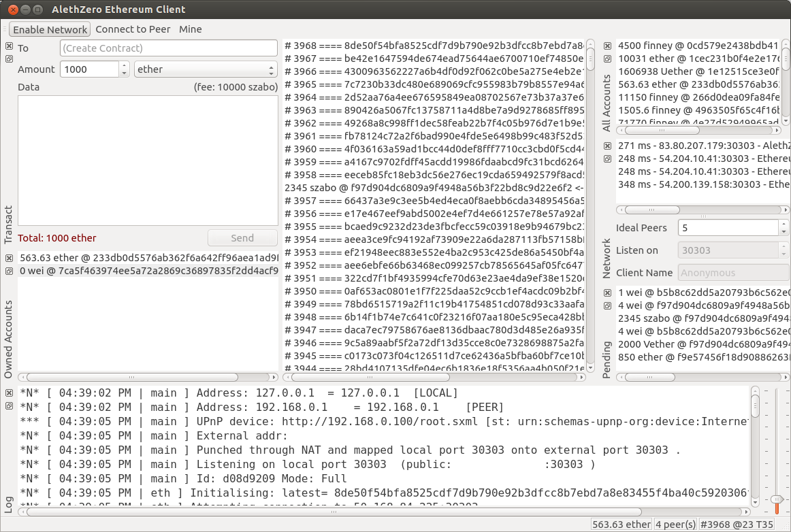Float the All Accounts dock panel

tap(607, 59)
